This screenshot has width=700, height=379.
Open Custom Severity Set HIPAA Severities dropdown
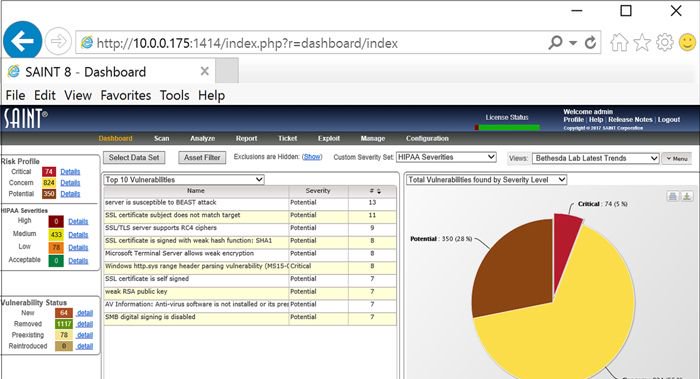click(446, 157)
